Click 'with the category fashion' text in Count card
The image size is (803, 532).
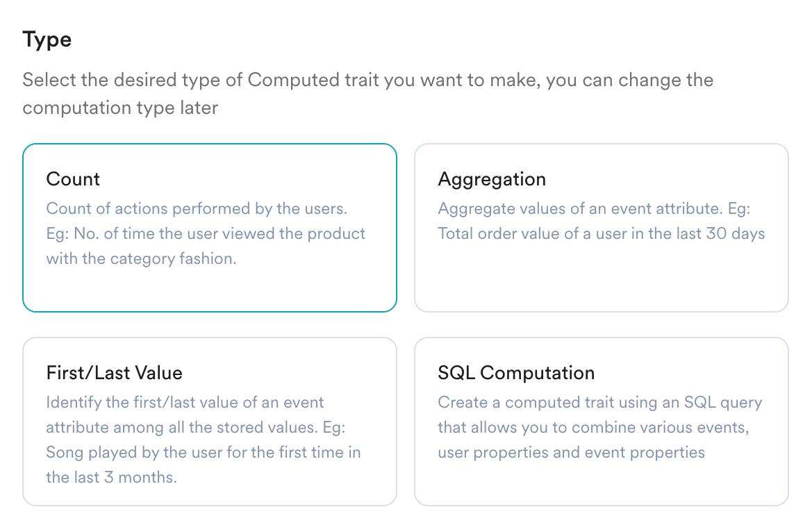(141, 258)
